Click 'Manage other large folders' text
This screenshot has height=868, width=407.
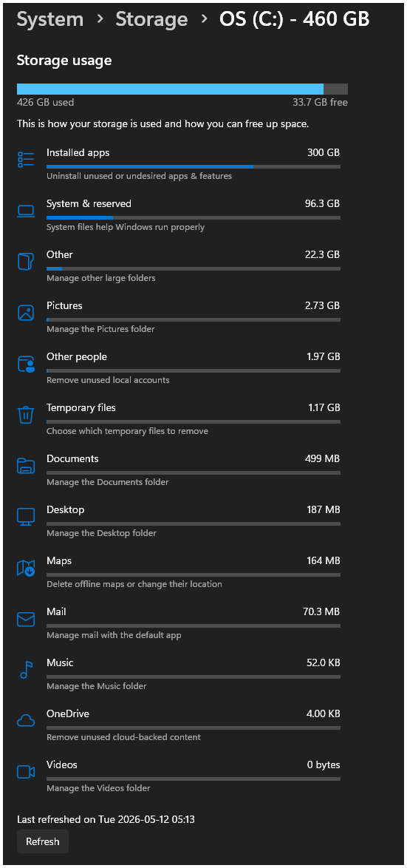(x=100, y=278)
